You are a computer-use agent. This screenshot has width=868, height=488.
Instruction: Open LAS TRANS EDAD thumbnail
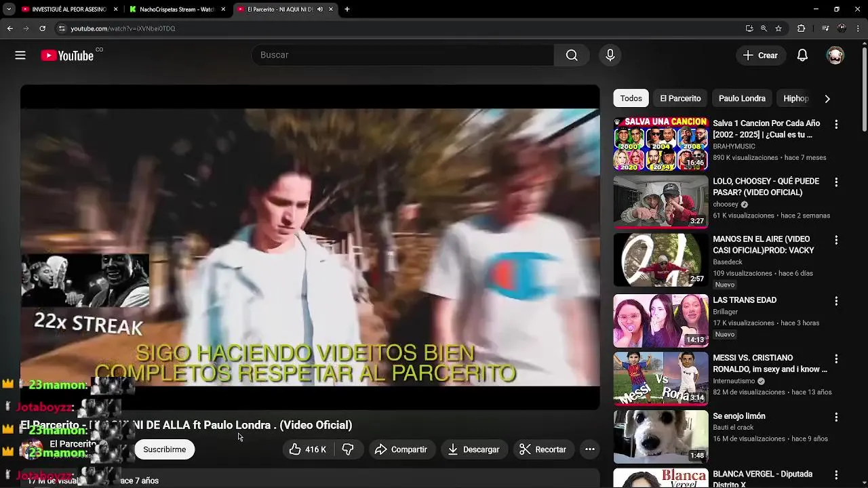tap(660, 320)
